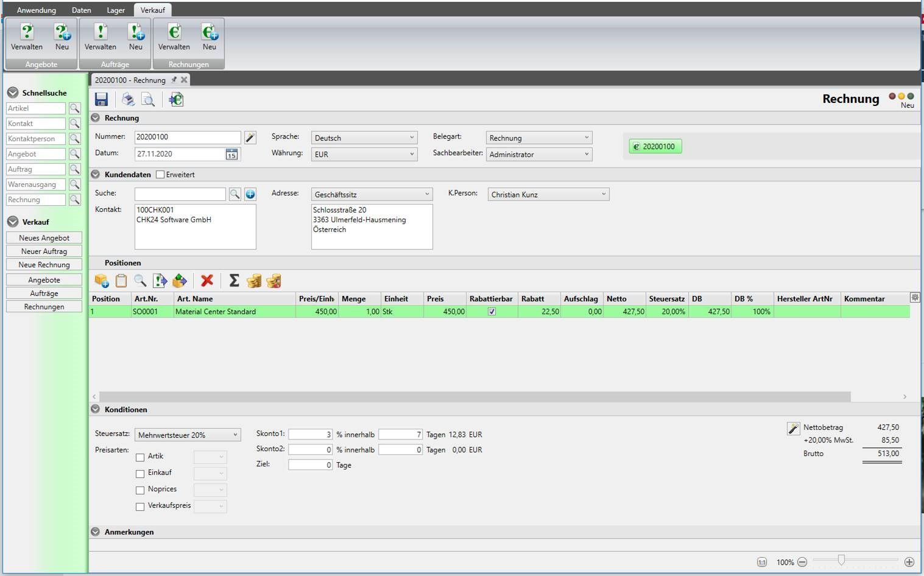Click the Skonto1 percentage field
The image size is (924, 576).
pyautogui.click(x=310, y=434)
